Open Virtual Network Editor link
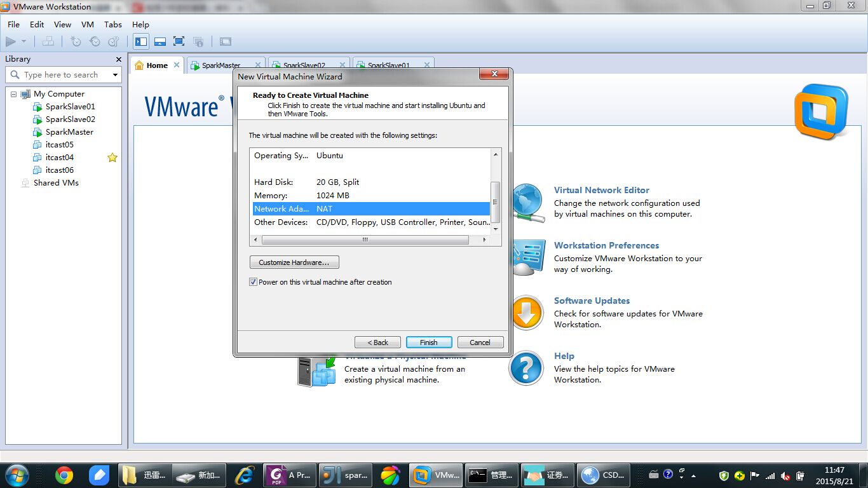868x488 pixels. point(602,190)
